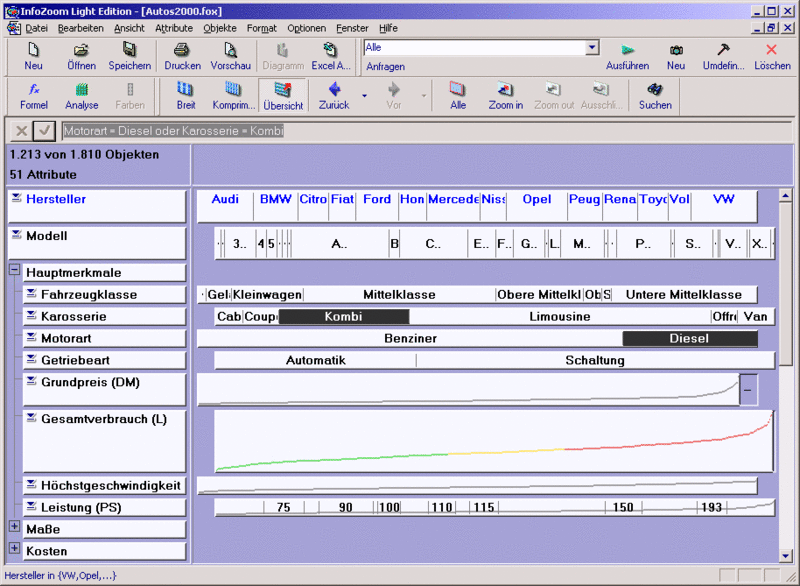Open the Anfragen query dropdown

click(x=592, y=47)
